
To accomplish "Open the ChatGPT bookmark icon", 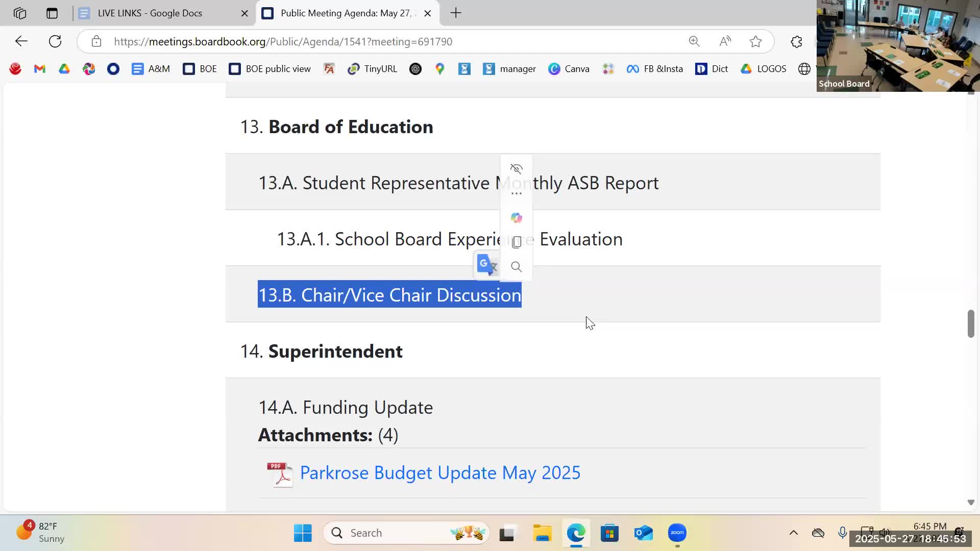I will click(415, 69).
